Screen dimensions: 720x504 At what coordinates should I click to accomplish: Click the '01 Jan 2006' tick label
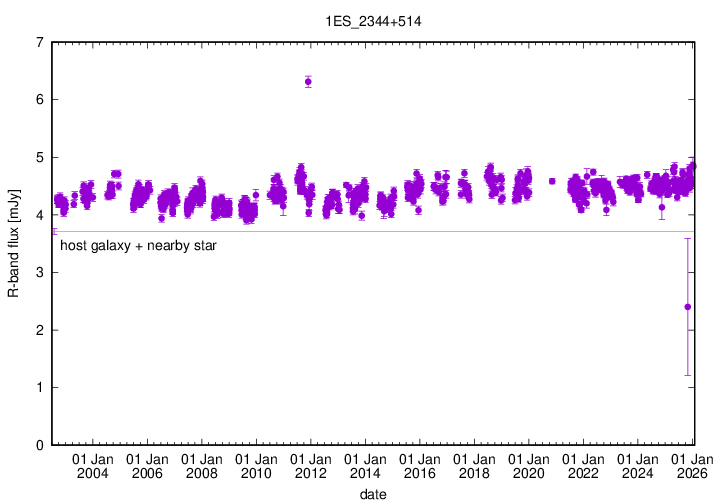point(147,466)
